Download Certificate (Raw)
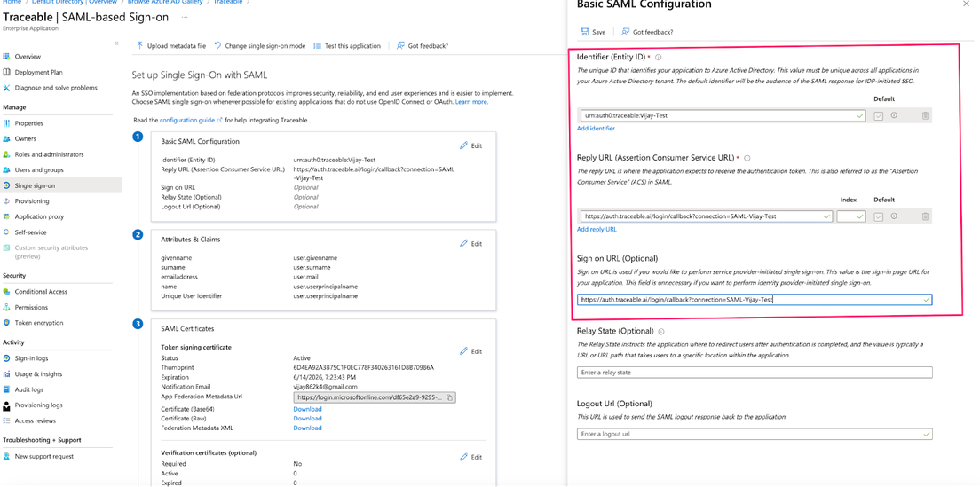Viewport: 980px width, 487px height. tap(307, 419)
